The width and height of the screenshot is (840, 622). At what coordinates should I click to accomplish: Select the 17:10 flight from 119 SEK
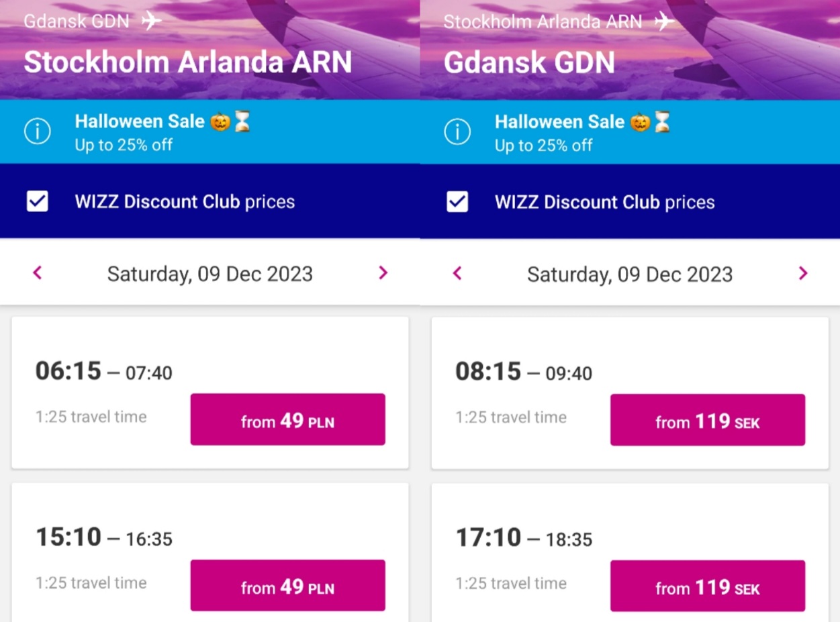pyautogui.click(x=708, y=586)
